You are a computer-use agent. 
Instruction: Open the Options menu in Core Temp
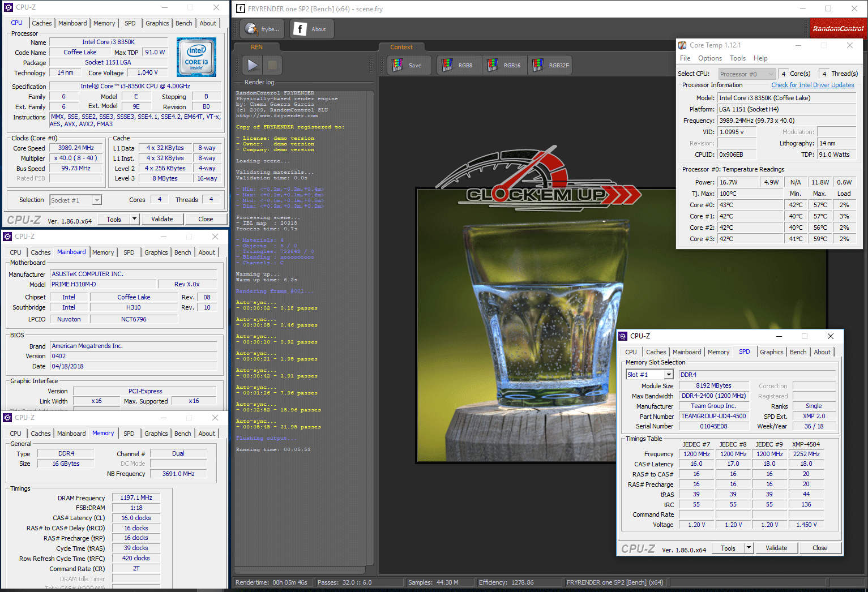tap(709, 58)
